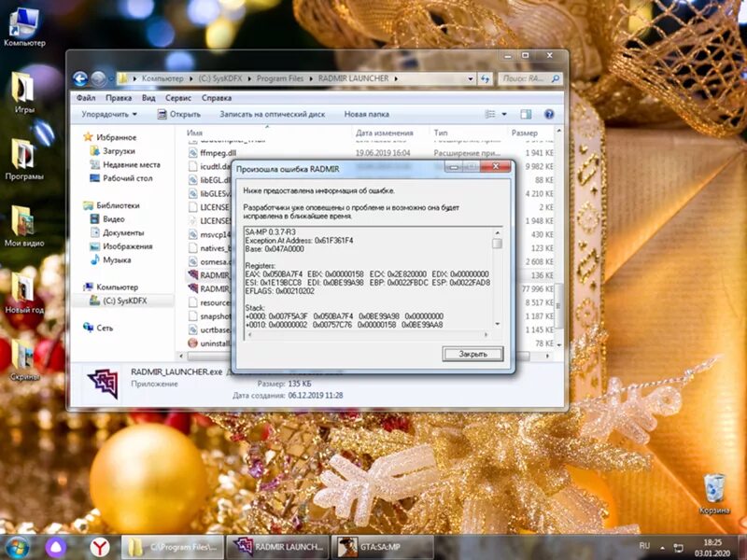Close the RADMIR error dialog
This screenshot has height=560, width=747.
(x=496, y=166)
